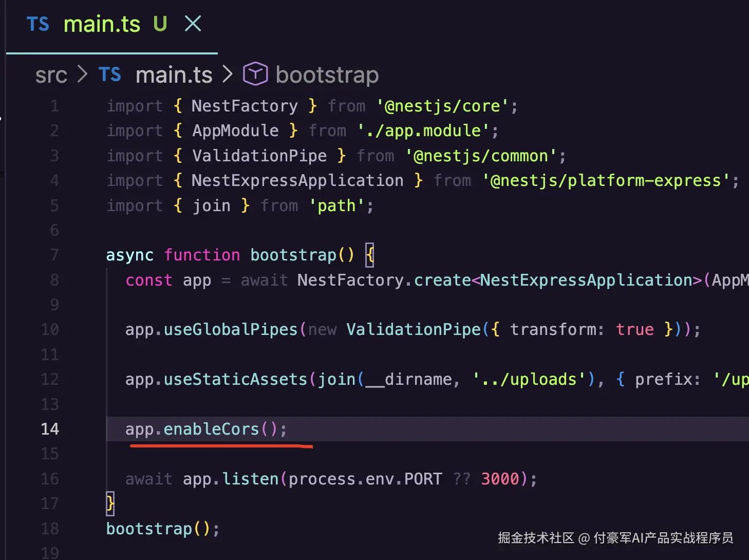Open the bootstrap breadcrumb symbol
Image resolution: width=749 pixels, height=560 pixels.
point(327,75)
